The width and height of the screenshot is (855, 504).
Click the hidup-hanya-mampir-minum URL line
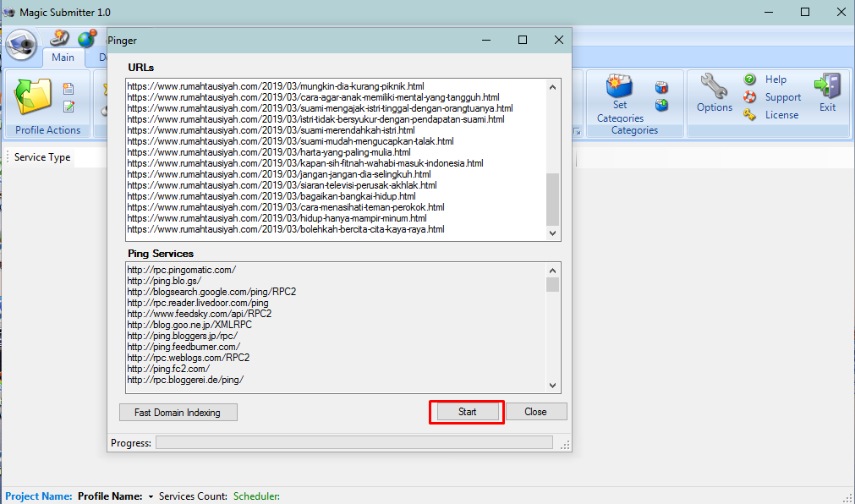click(x=277, y=218)
